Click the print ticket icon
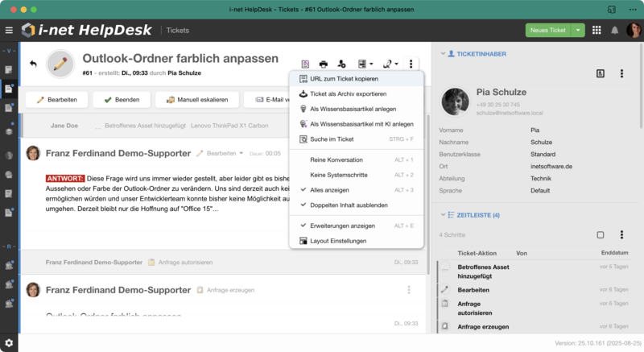Viewport: 644px width, 352px height. (324, 64)
